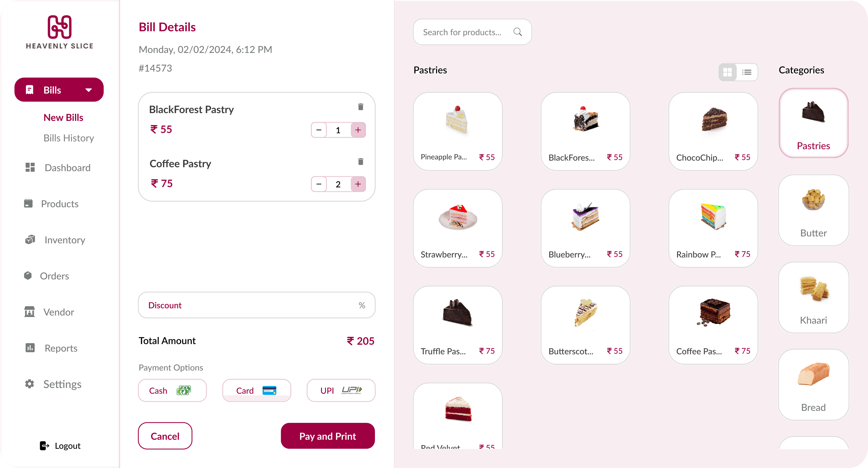
Task: Remove Coffee Pastry using trash icon
Action: coord(360,161)
